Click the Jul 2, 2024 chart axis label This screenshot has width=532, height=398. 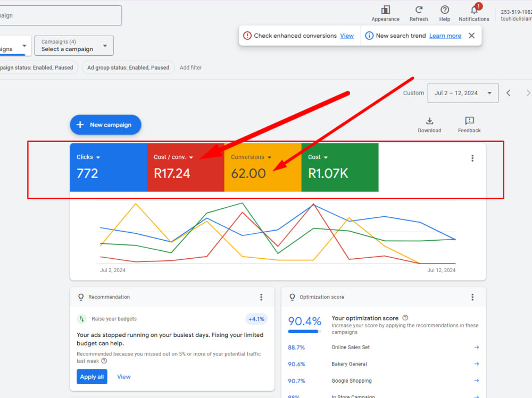[113, 270]
